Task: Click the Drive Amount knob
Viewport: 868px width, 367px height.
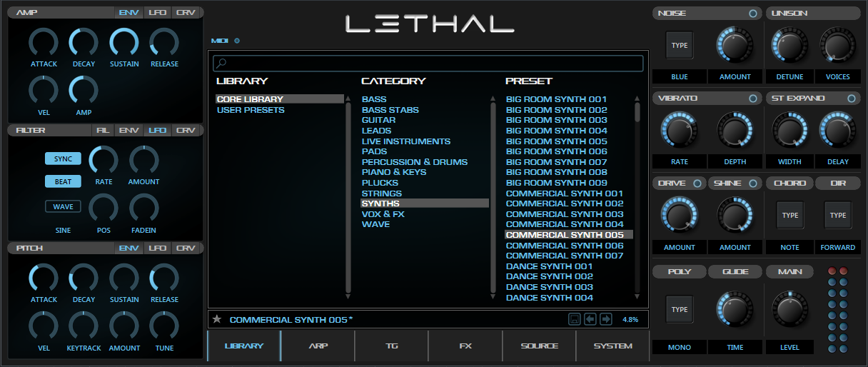Action: coord(679,215)
